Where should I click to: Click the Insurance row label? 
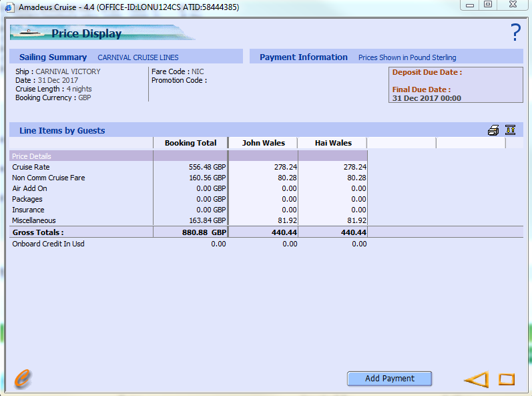click(28, 210)
